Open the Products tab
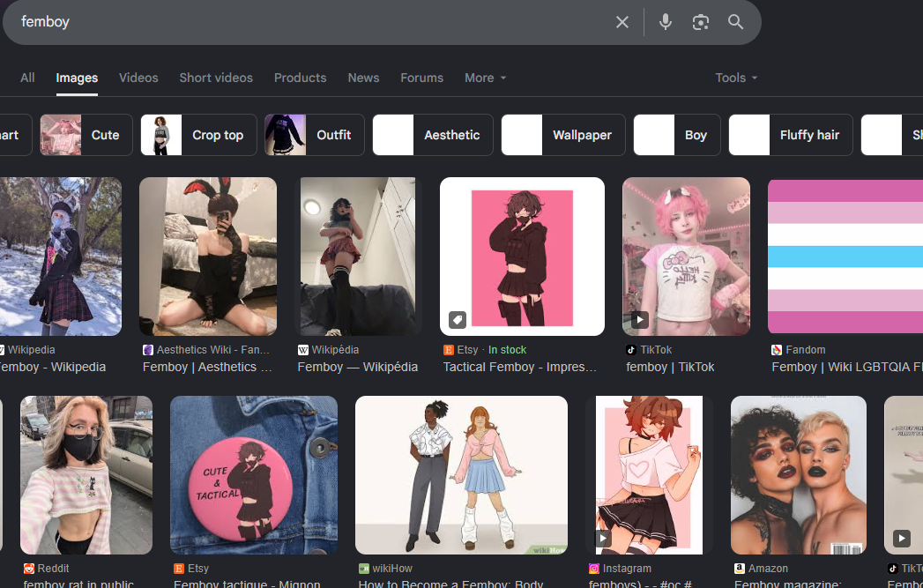923x588 pixels. pyautogui.click(x=300, y=78)
